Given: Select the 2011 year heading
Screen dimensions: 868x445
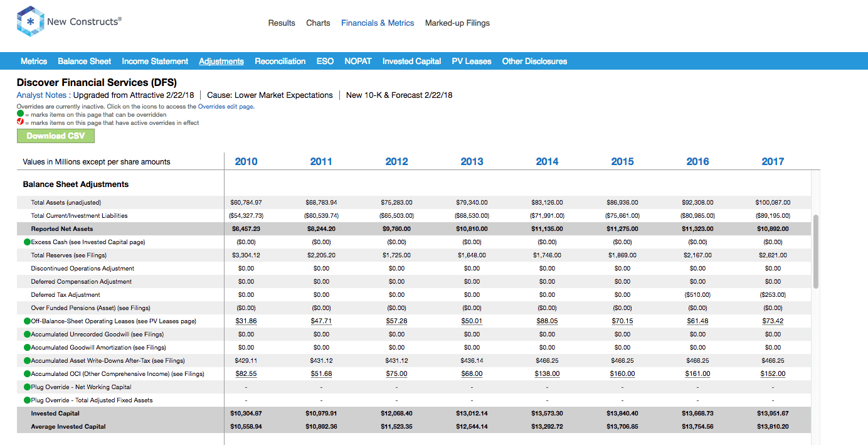Looking at the screenshot, I should 321,161.
